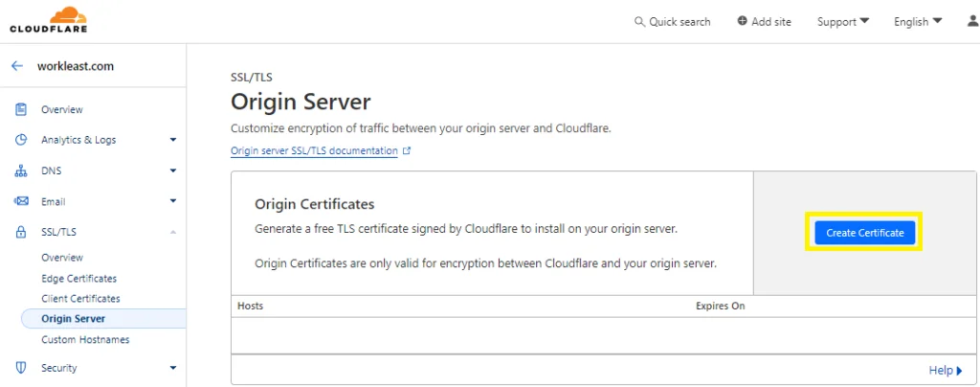The image size is (980, 387).
Task: Open the Support dropdown
Action: [843, 22]
